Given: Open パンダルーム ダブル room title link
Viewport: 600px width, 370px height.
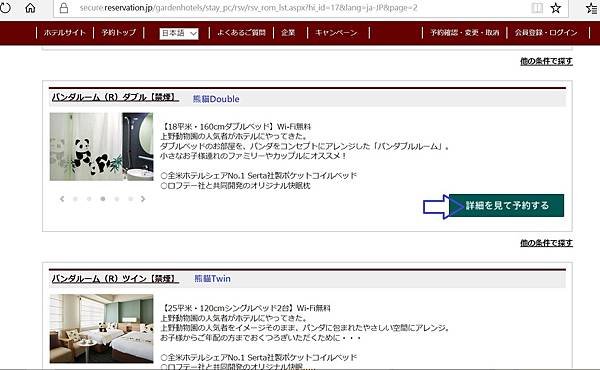Looking at the screenshot, I should [x=115, y=97].
